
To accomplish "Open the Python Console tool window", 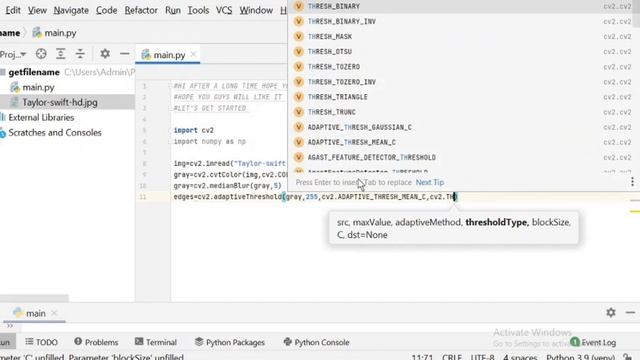I will 316,342.
